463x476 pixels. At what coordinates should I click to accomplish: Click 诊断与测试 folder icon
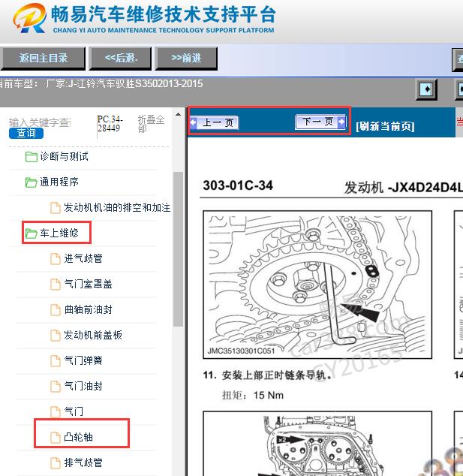32,157
